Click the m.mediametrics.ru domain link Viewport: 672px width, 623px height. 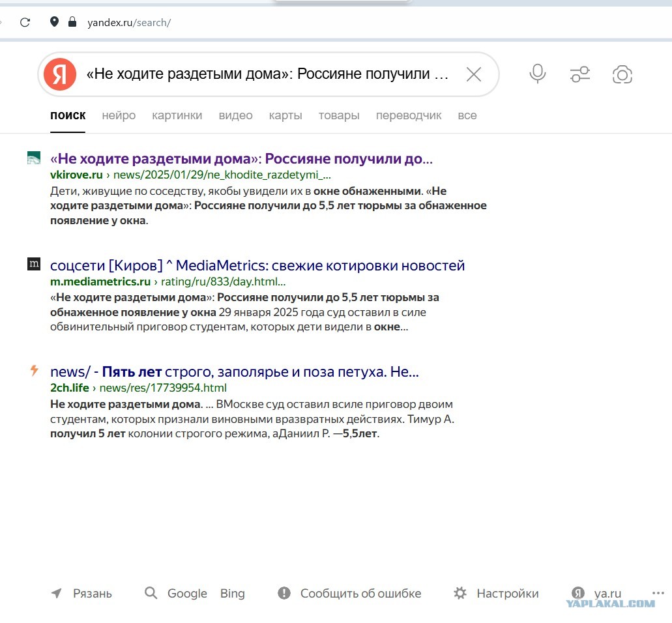tap(100, 282)
